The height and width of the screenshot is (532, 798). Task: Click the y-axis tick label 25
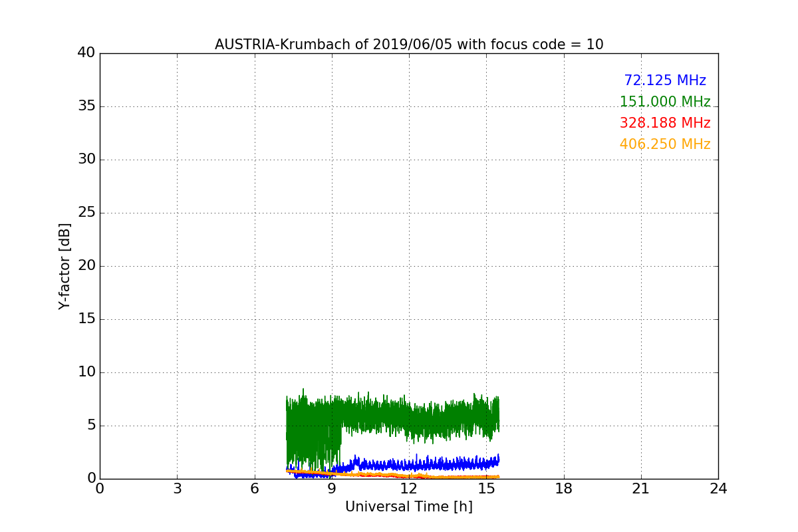86,213
